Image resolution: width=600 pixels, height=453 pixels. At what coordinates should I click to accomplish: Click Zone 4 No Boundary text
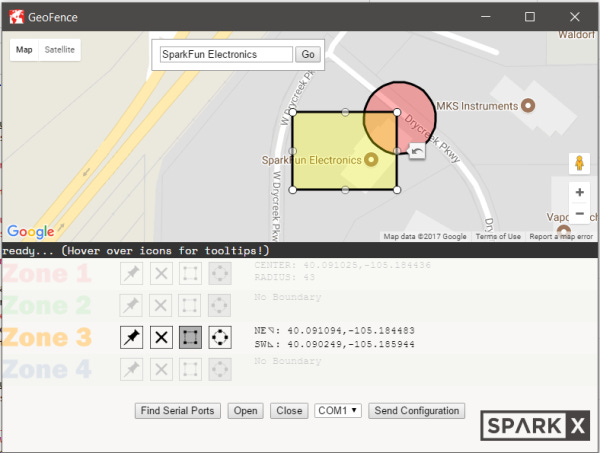click(x=288, y=361)
